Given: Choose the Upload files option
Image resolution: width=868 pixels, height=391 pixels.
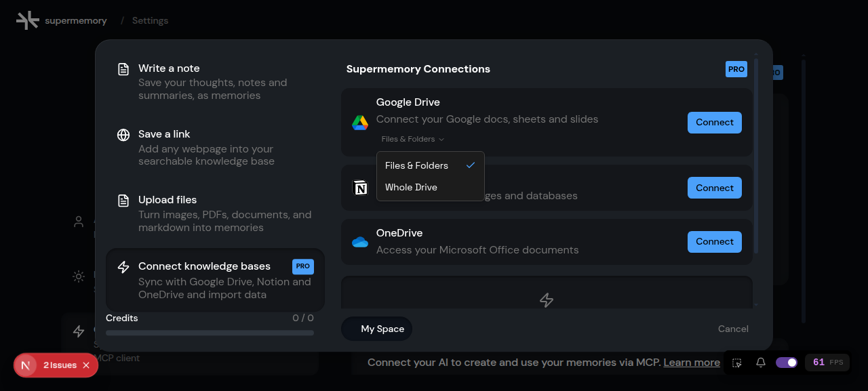Looking at the screenshot, I should point(215,213).
